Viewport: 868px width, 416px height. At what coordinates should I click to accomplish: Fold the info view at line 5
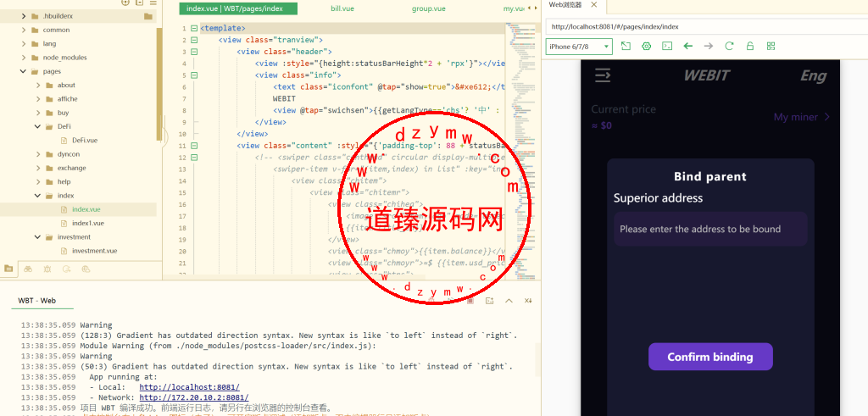194,75
